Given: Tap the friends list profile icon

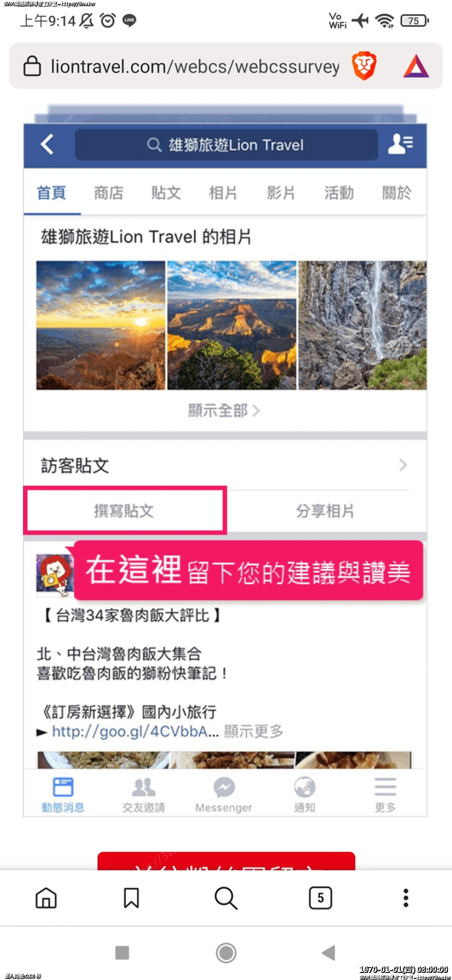Looking at the screenshot, I should tap(400, 144).
